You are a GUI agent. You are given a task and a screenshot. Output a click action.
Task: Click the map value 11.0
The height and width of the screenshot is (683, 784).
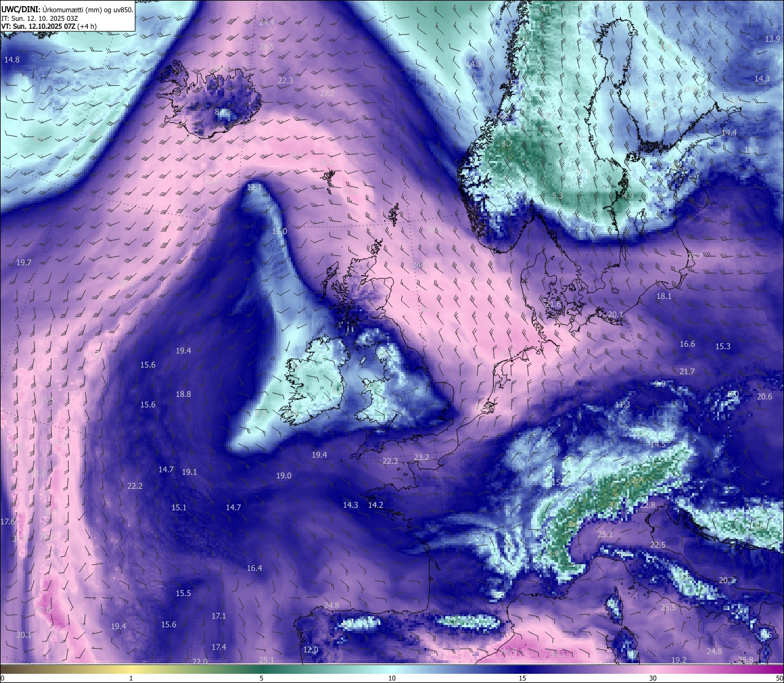pyautogui.click(x=279, y=232)
